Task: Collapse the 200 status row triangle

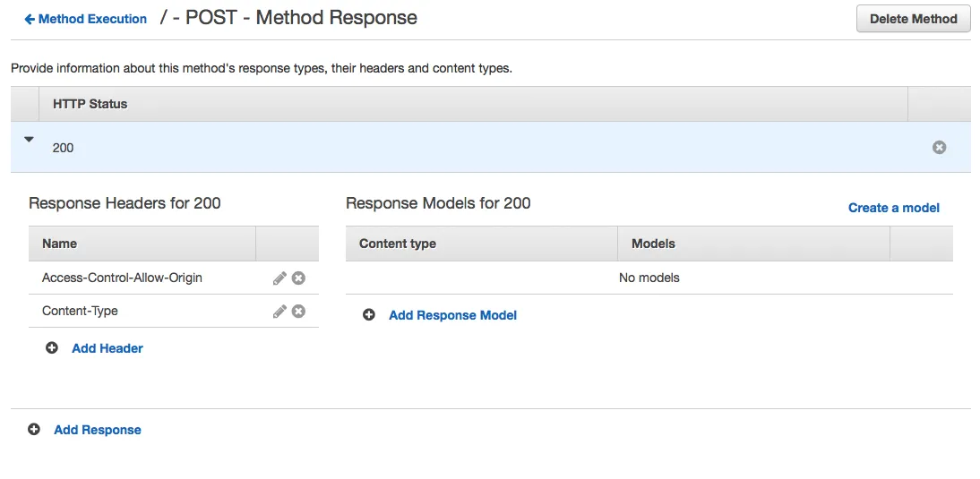Action: click(29, 140)
